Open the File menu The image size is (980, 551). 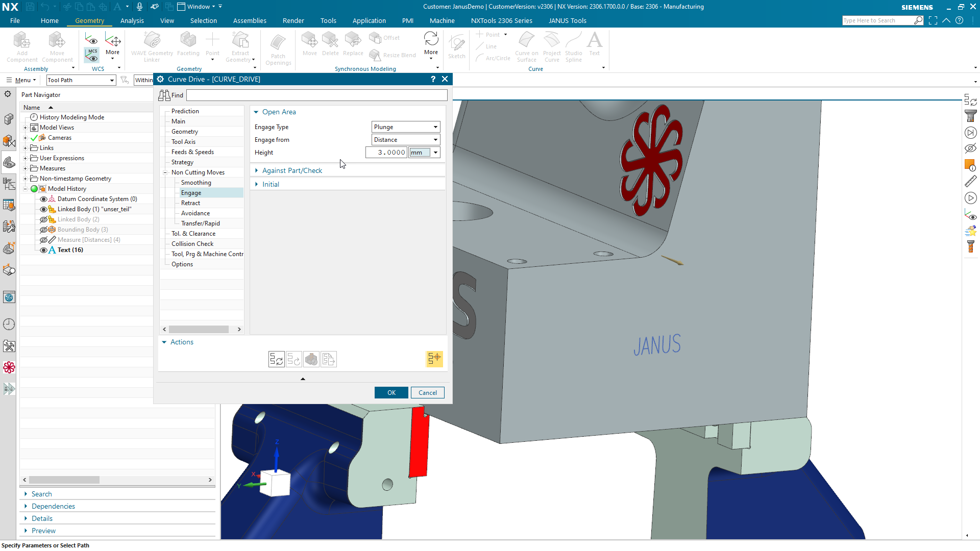(x=15, y=20)
